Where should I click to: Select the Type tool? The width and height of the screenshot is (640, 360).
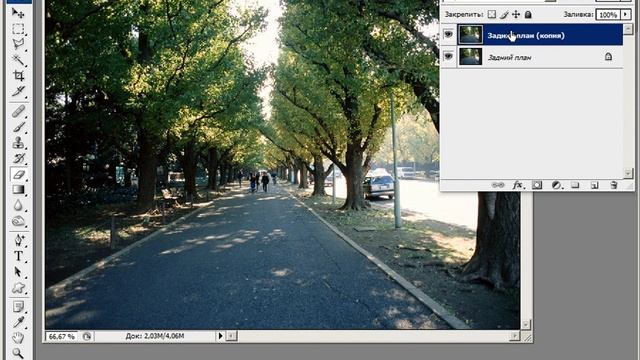18,256
